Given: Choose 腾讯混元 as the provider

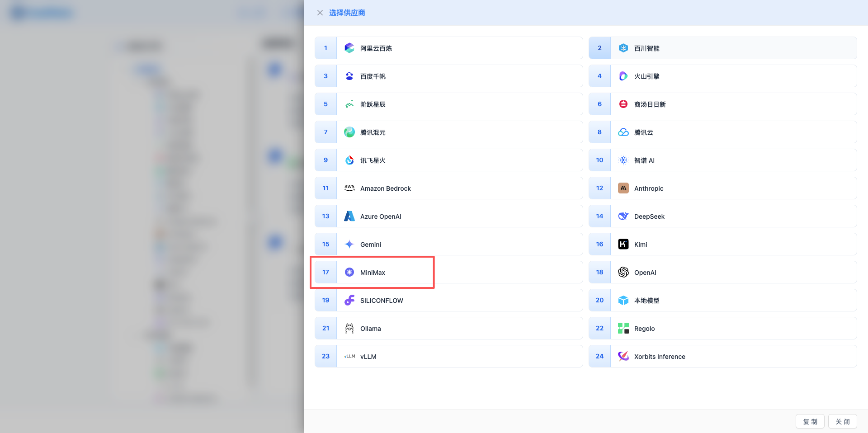Looking at the screenshot, I should pyautogui.click(x=373, y=132).
